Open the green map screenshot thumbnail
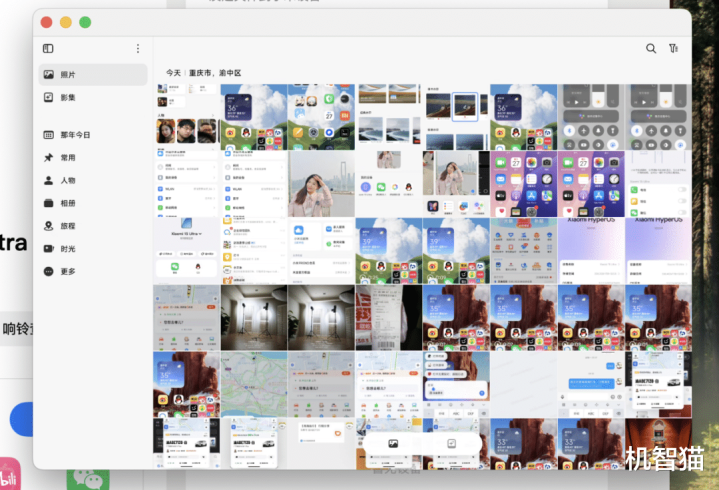Viewport: 719px width, 490px height. click(x=254, y=384)
